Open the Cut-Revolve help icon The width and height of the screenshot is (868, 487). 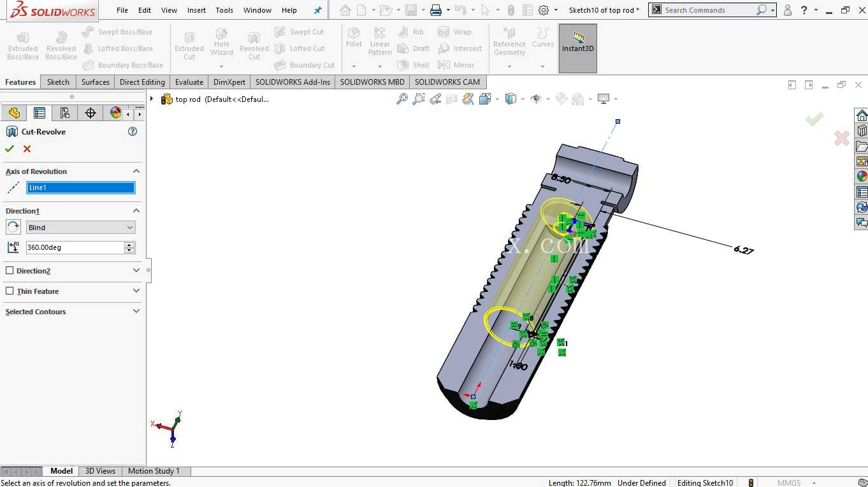click(133, 131)
